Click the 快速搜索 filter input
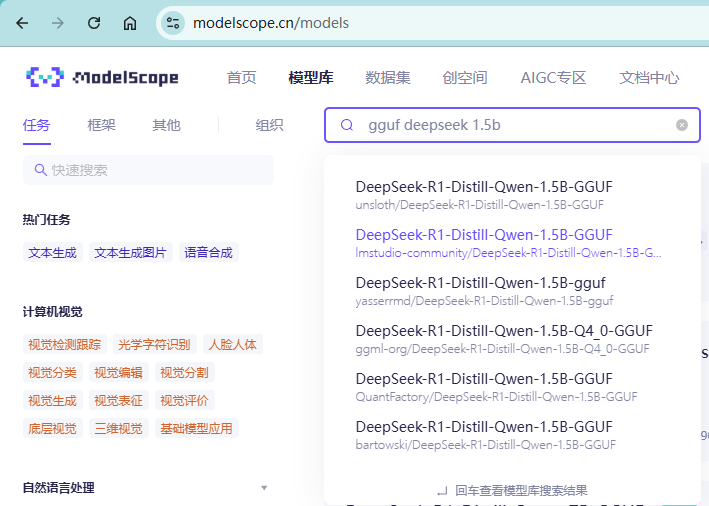709x506 pixels. point(148,170)
